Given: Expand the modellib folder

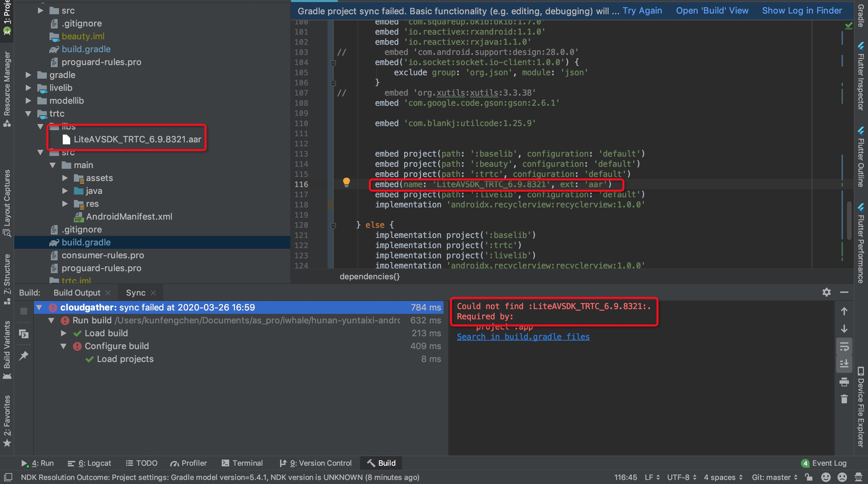Looking at the screenshot, I should tap(28, 100).
